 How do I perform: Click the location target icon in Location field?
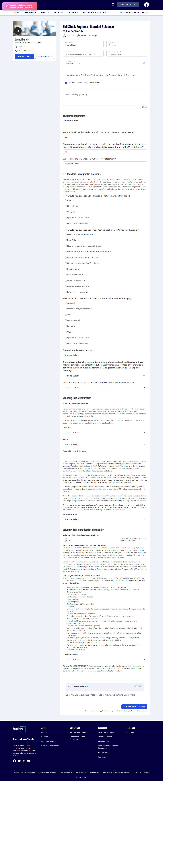144,63
